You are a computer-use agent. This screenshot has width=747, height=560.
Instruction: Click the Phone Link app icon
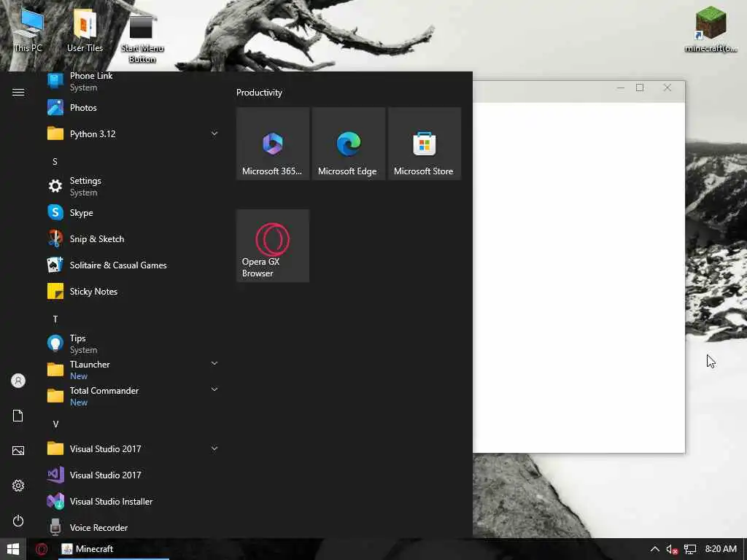point(55,82)
